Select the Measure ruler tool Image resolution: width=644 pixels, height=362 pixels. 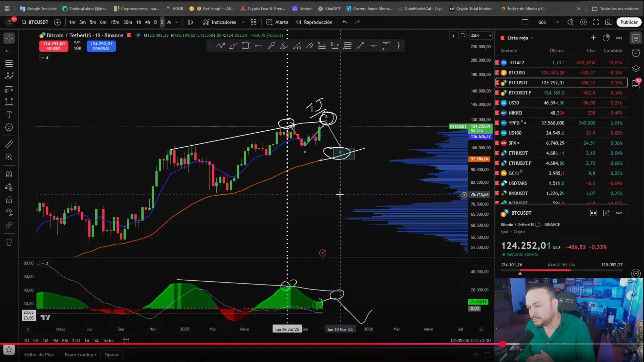9,144
